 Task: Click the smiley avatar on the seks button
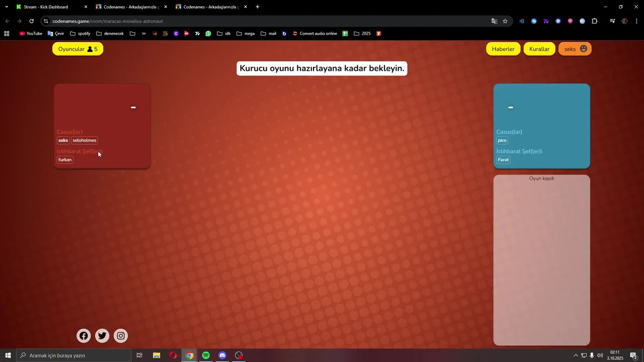(584, 49)
